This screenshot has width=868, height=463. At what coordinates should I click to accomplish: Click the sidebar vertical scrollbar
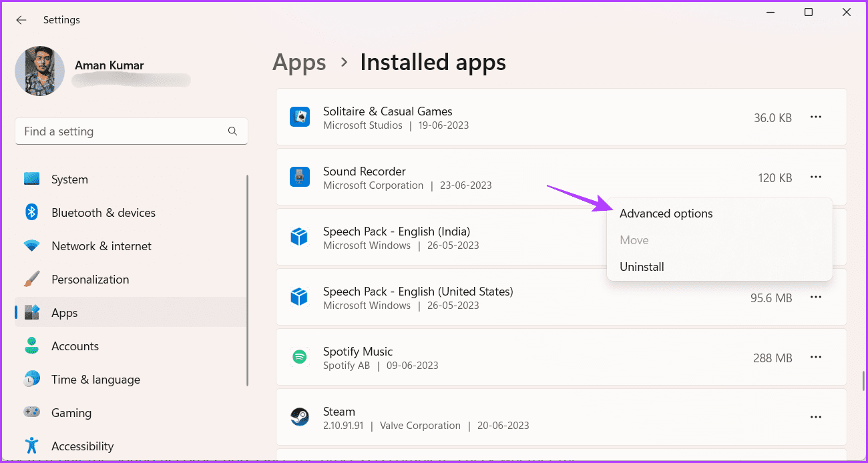248,280
